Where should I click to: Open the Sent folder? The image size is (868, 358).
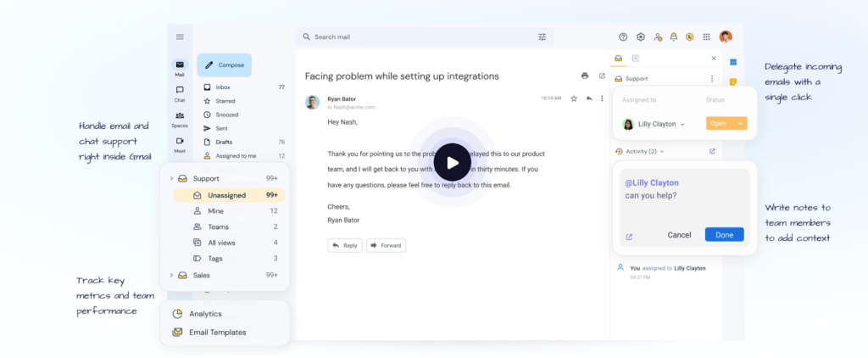tap(243, 128)
